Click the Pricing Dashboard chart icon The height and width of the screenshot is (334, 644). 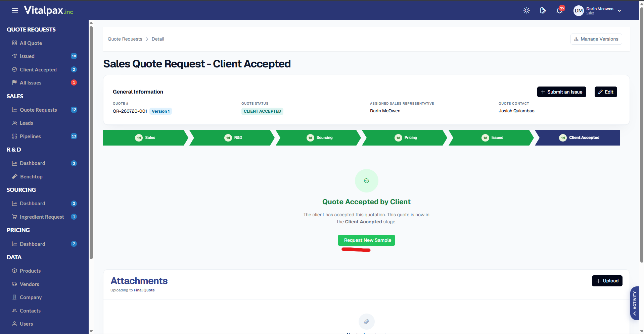pos(14,244)
